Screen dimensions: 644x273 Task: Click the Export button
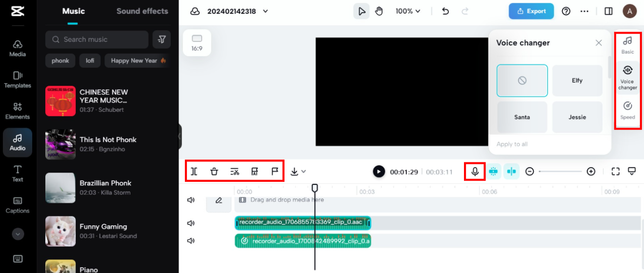531,11
